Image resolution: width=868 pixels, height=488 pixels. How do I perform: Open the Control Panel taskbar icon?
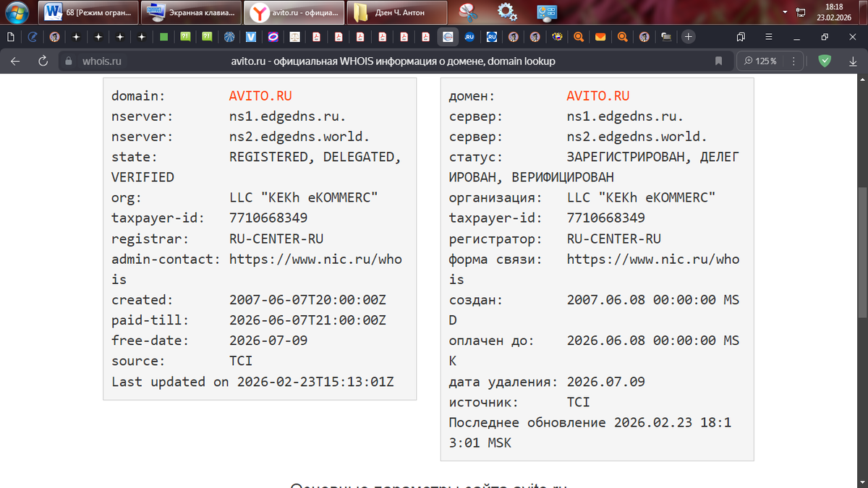tap(546, 12)
